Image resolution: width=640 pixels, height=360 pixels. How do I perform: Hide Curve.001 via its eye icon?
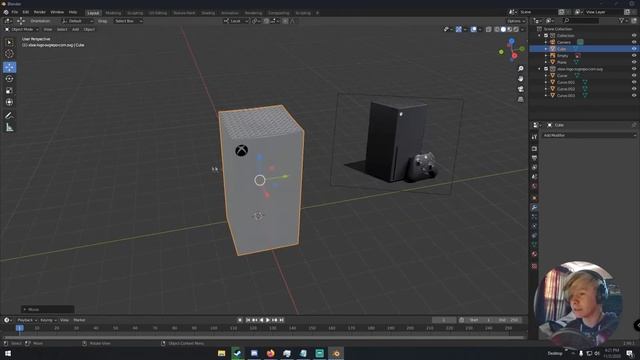point(634,82)
